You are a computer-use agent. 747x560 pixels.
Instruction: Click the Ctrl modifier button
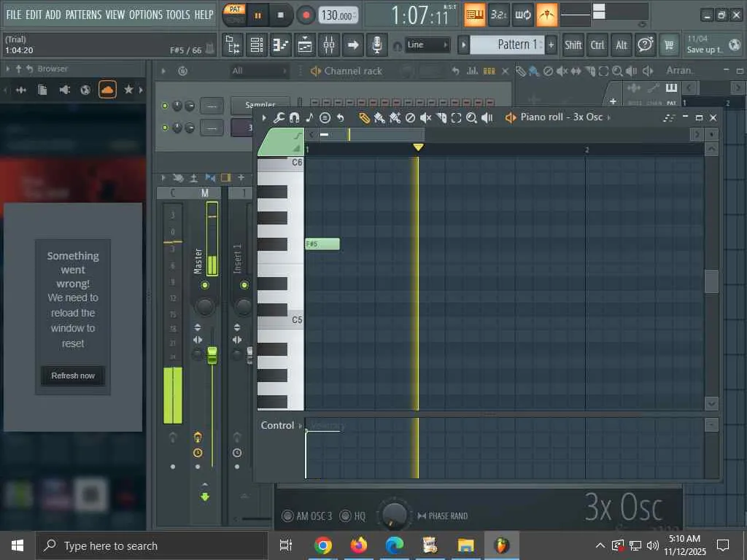coord(597,45)
